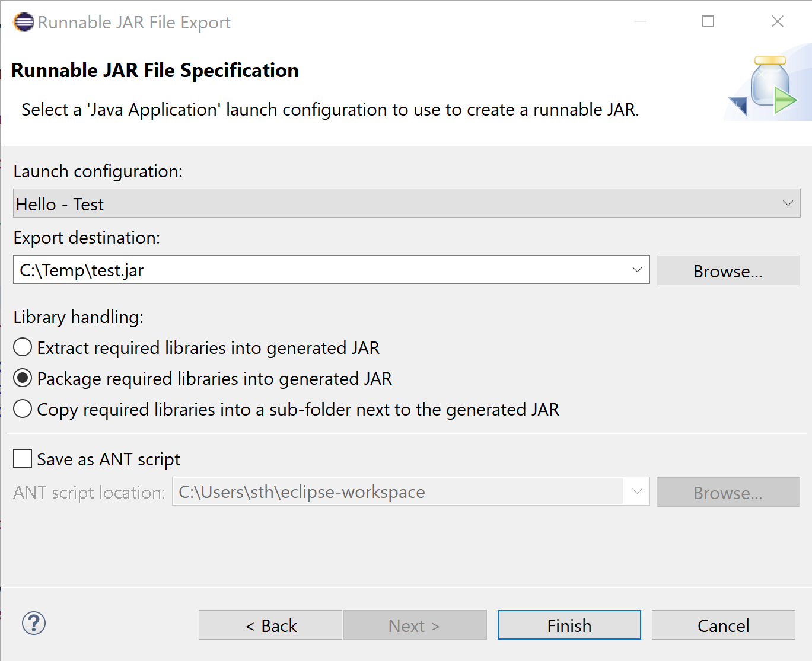Image resolution: width=812 pixels, height=661 pixels.
Task: Click Browse button for ANT script location
Action: [728, 492]
